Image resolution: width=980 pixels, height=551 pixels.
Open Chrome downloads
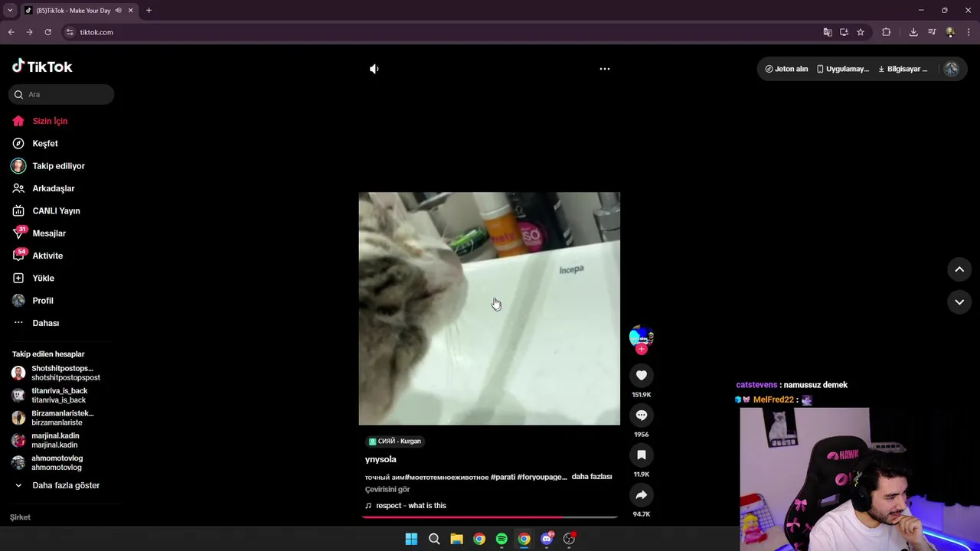pyautogui.click(x=913, y=32)
